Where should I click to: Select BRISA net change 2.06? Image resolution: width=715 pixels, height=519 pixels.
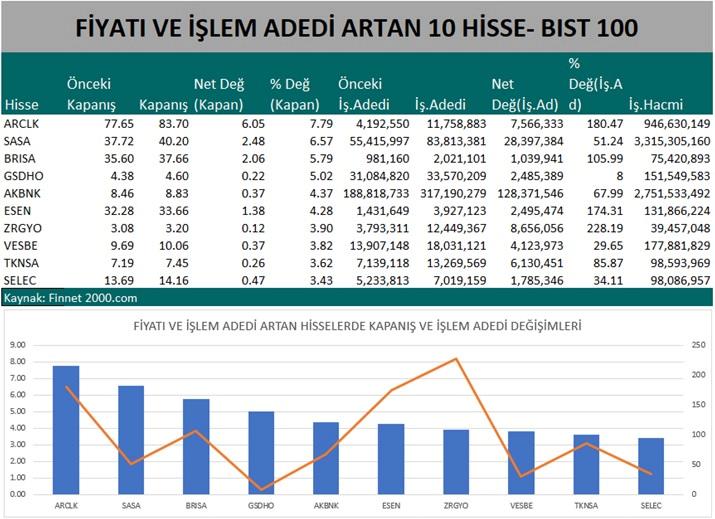pyautogui.click(x=254, y=158)
